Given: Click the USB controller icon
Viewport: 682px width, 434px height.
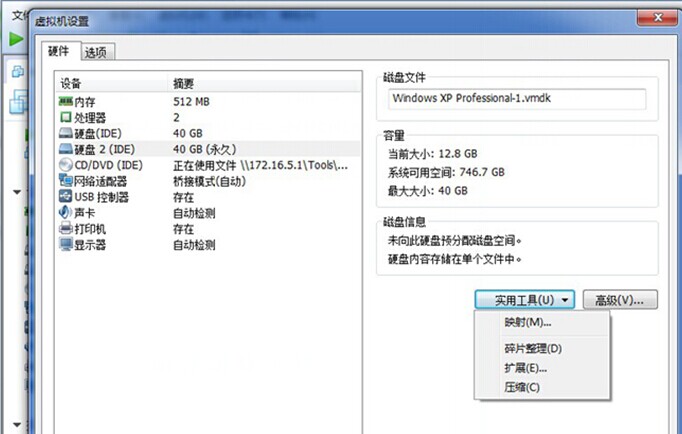Looking at the screenshot, I should [66, 196].
